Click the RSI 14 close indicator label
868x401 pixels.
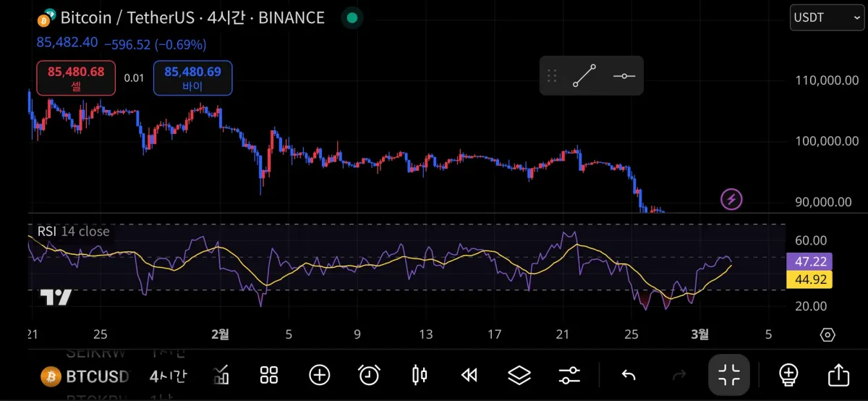click(x=74, y=232)
